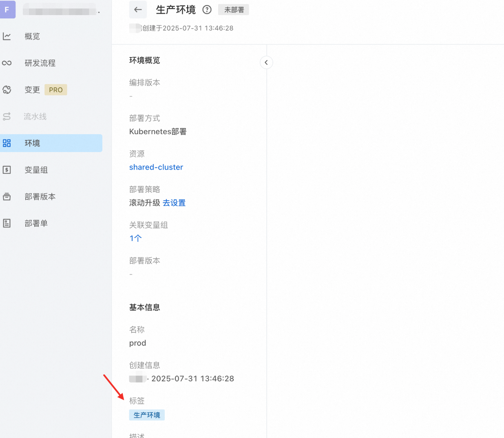Collapse the environment overview side panel
This screenshot has height=438, width=504.
click(x=266, y=62)
